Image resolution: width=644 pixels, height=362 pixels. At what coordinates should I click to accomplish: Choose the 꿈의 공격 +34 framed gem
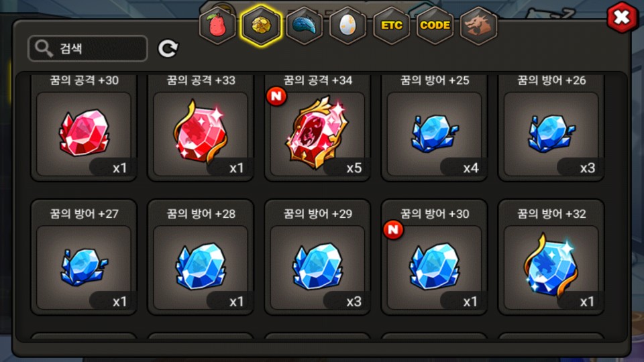[317, 127]
